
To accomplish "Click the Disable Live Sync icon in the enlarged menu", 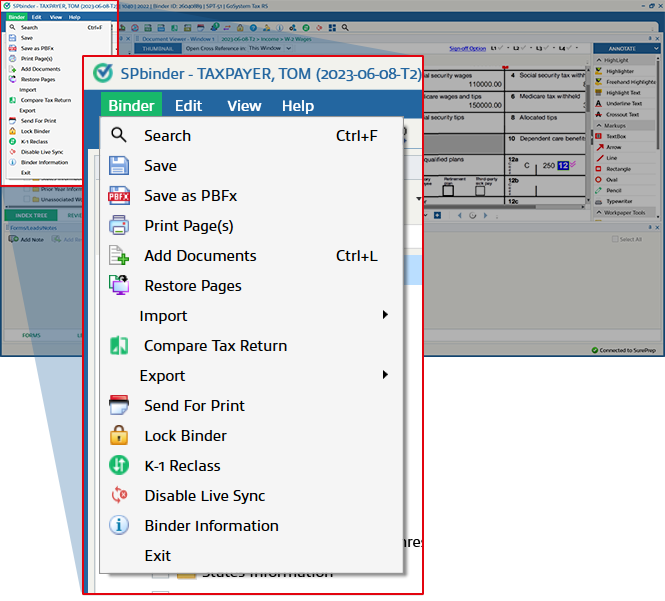I will tap(119, 495).
